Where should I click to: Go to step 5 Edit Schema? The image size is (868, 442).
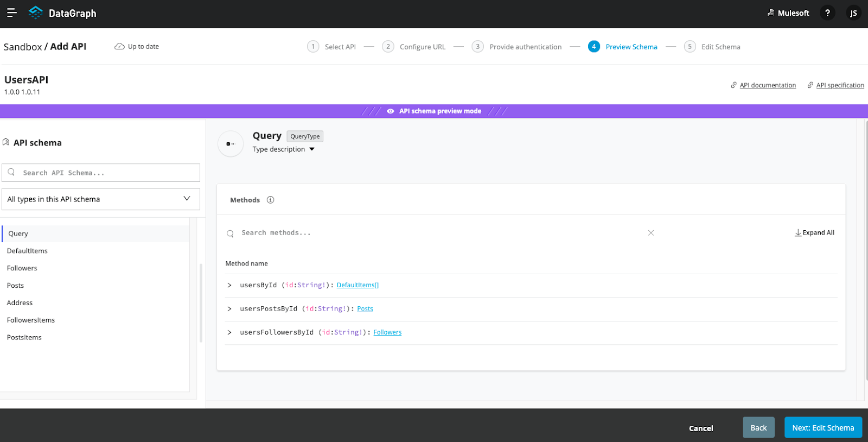tap(712, 47)
